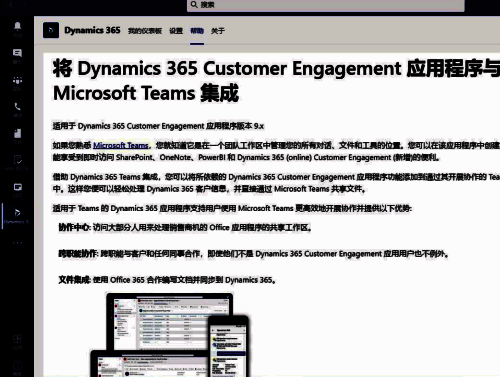
Task: Open the Calls phone icon
Action: [17, 107]
